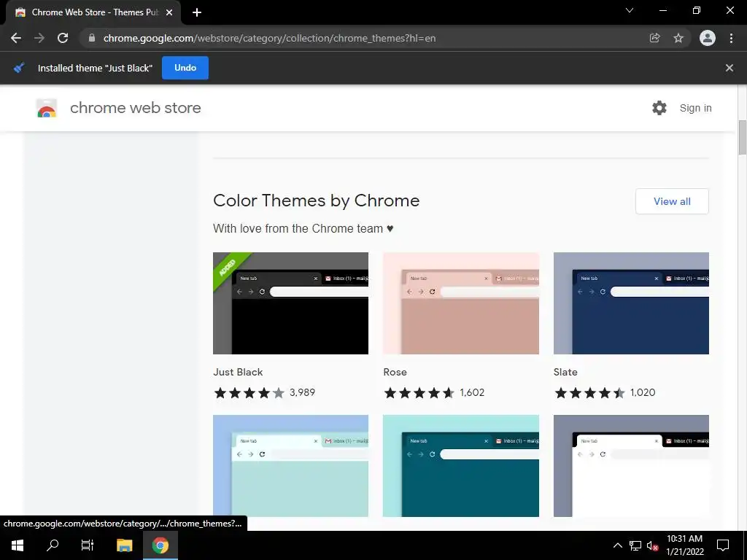The image size is (747, 560).
Task: Go back to the previous page
Action: 16,38
